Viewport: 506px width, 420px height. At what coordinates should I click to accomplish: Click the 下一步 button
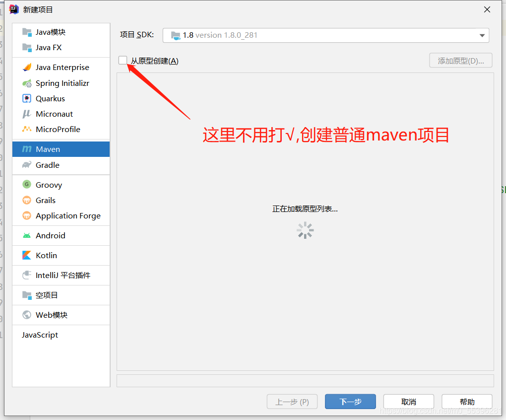pos(350,402)
